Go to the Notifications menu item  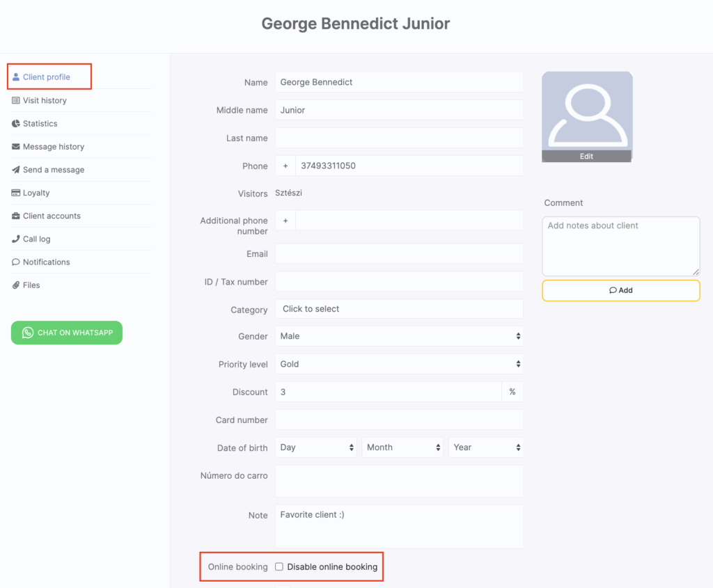tap(46, 262)
